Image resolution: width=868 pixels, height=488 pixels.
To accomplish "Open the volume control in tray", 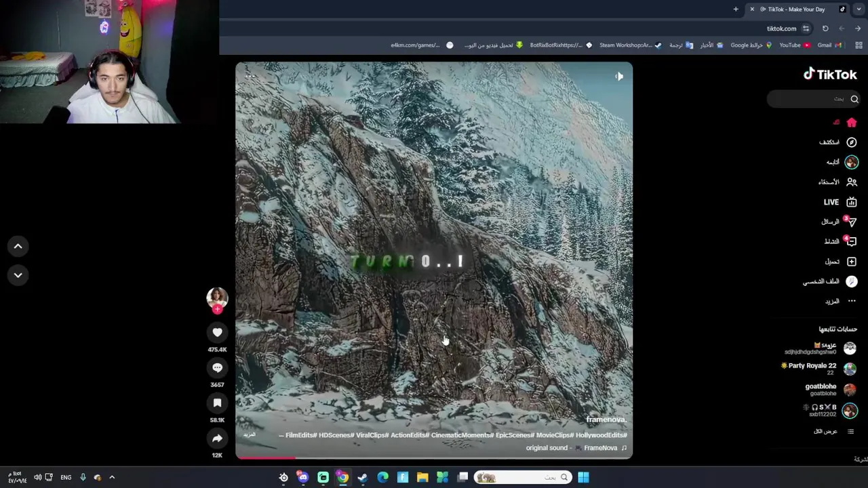I will tap(37, 478).
